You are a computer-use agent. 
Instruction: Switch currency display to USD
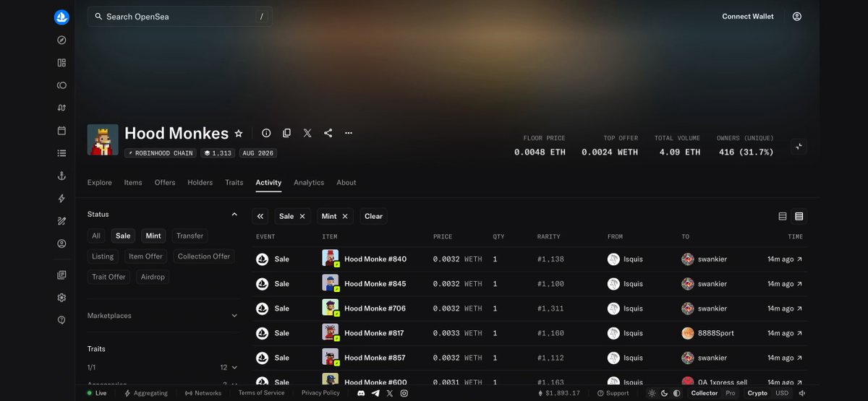[782, 393]
